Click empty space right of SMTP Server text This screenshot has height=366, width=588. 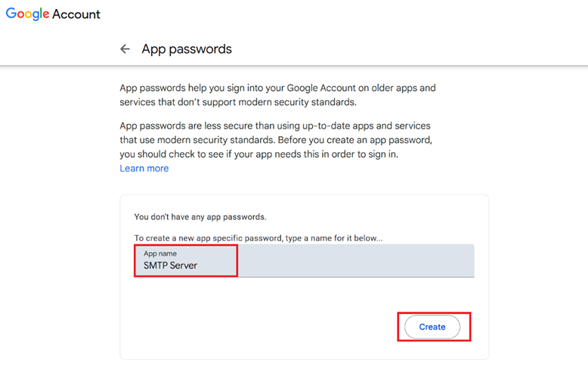355,265
